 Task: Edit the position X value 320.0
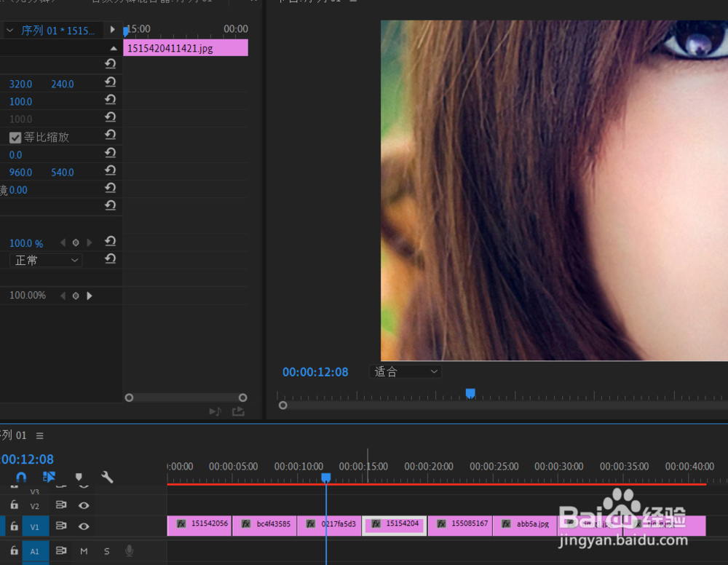[x=21, y=84]
